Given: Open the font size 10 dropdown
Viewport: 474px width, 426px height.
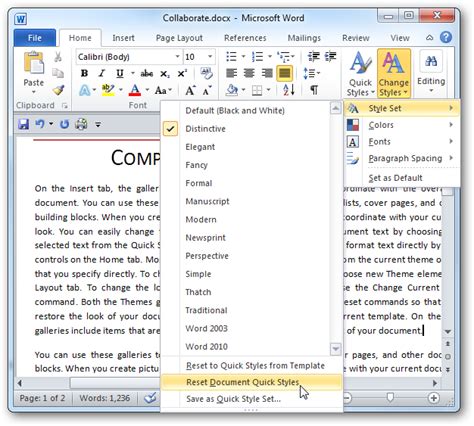Looking at the screenshot, I should coord(210,57).
